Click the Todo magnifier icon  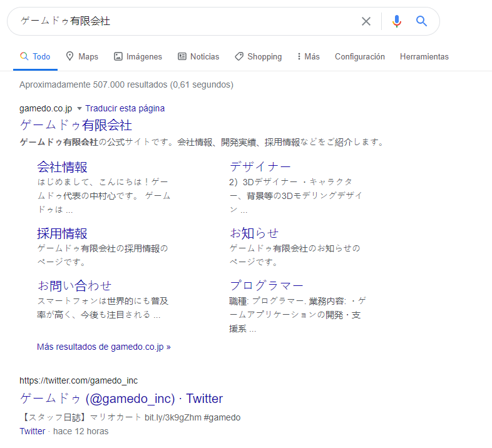pyautogui.click(x=24, y=56)
